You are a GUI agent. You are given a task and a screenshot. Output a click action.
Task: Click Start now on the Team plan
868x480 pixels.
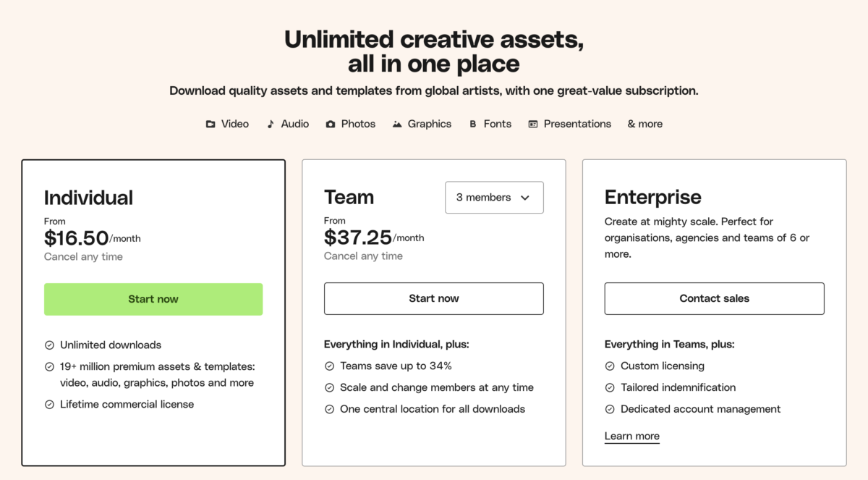(433, 298)
